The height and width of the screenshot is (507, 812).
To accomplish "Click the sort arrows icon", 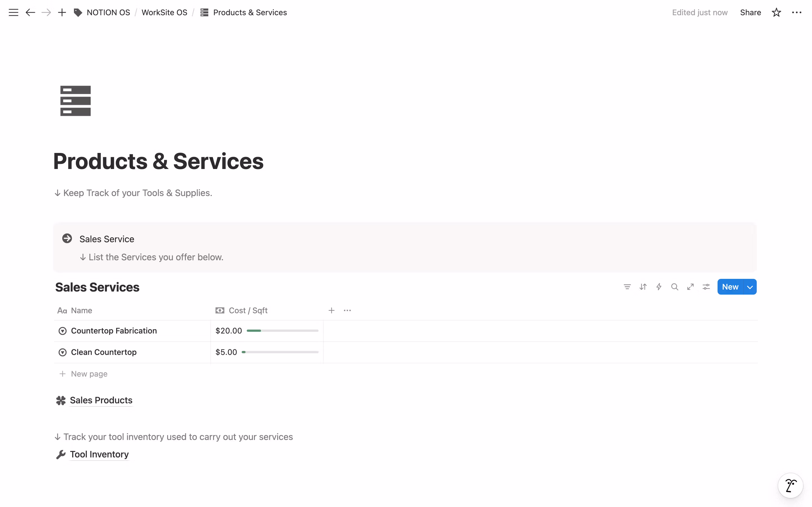I will (x=643, y=287).
